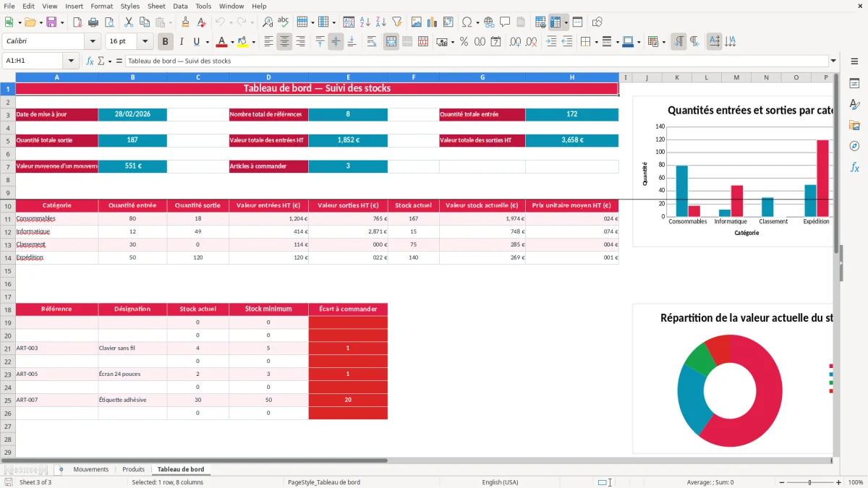Viewport: 868px width, 488px height.
Task: Activate the Clone Formatting paintbrush
Action: 185,22
